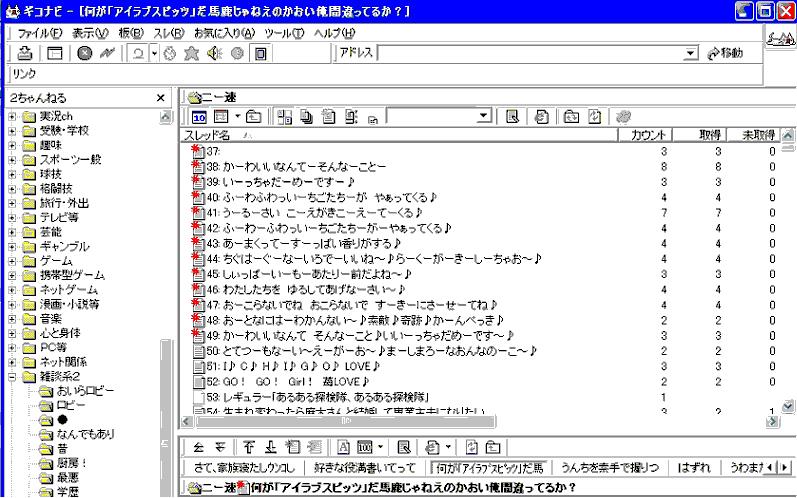Sort by the カウント column header

(645, 135)
